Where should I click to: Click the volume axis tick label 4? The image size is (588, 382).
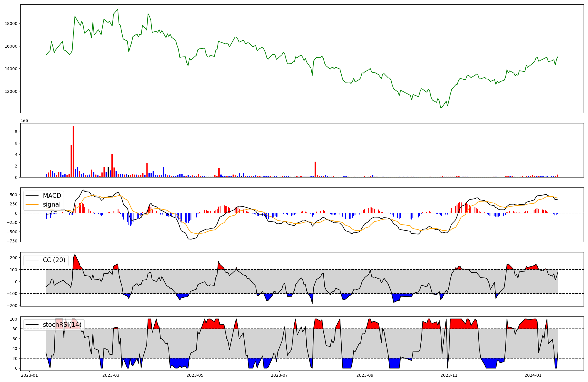point(16,155)
